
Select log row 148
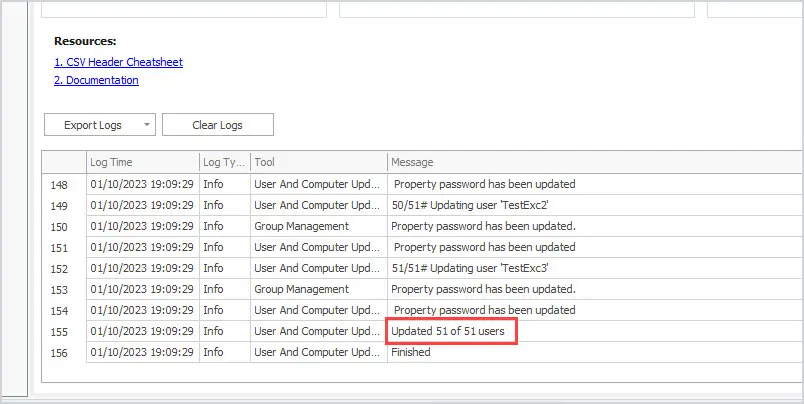[423, 184]
